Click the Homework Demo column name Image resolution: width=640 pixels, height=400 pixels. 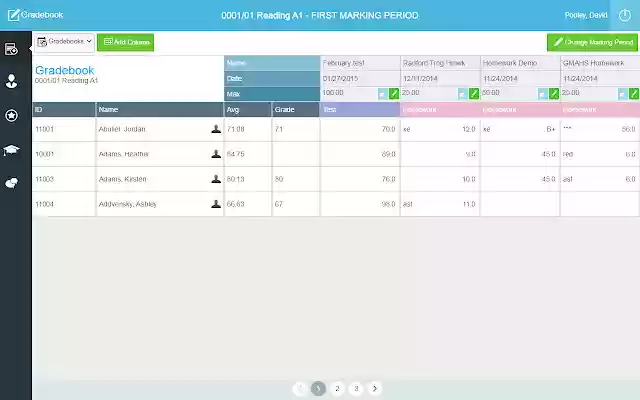click(x=510, y=63)
